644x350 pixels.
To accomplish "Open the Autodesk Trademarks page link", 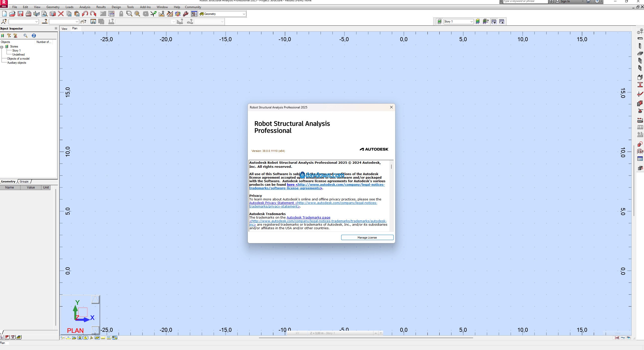I will [x=308, y=217].
